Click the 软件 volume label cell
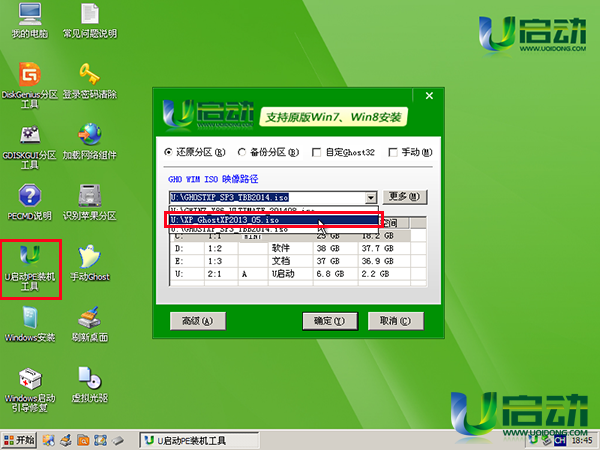Image resolution: width=600 pixels, height=450 pixels. tap(281, 248)
